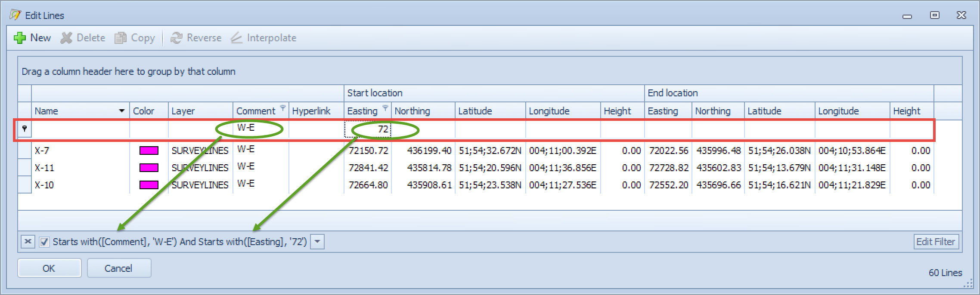
Task: Click the Interpolate toolbar icon
Action: pyautogui.click(x=236, y=38)
